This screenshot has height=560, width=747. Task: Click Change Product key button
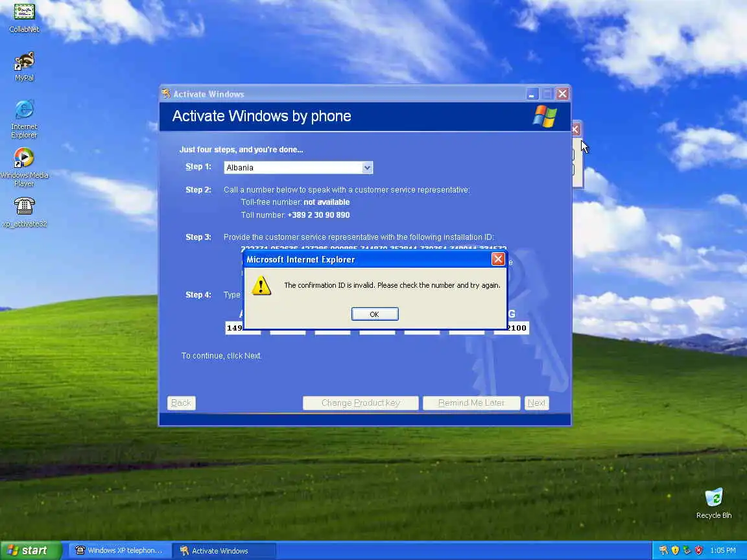pyautogui.click(x=361, y=403)
